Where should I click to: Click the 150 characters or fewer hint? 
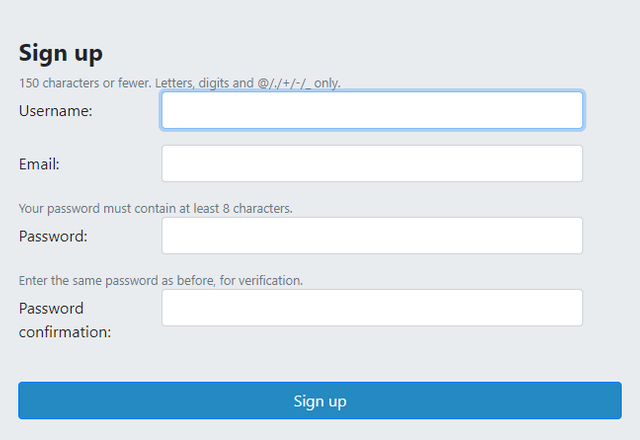[x=180, y=83]
